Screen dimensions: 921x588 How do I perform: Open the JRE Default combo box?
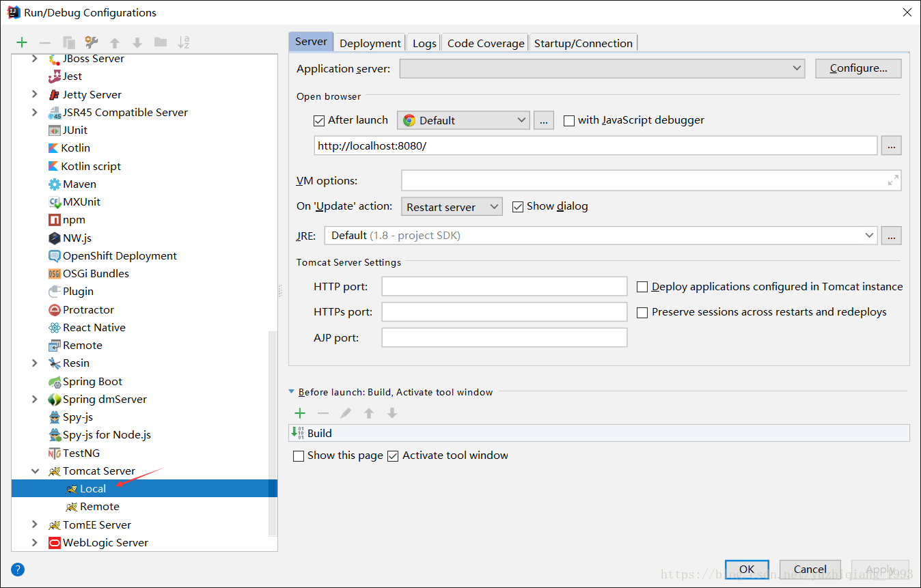[x=601, y=236]
